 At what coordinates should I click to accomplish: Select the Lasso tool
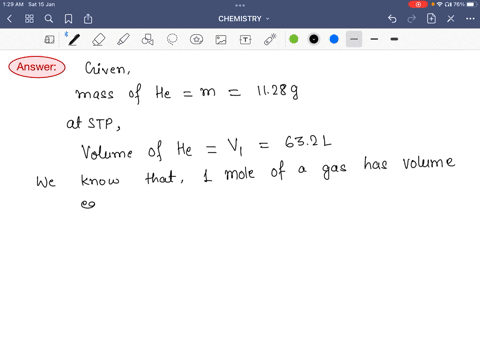pyautogui.click(x=172, y=40)
